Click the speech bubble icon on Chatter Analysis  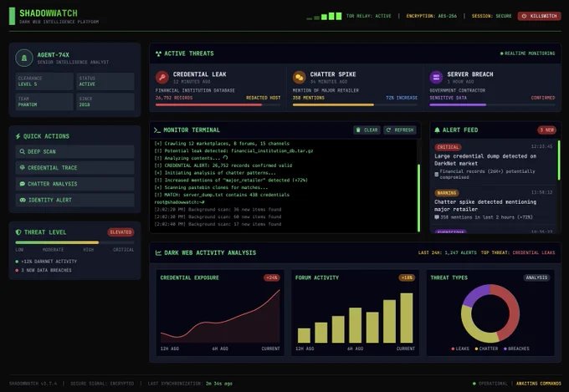23,184
